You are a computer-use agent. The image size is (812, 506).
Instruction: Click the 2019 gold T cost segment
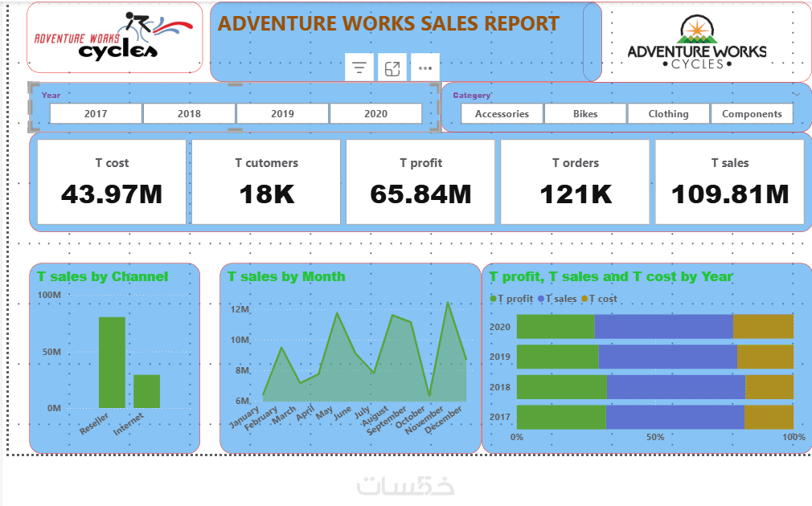coord(765,357)
